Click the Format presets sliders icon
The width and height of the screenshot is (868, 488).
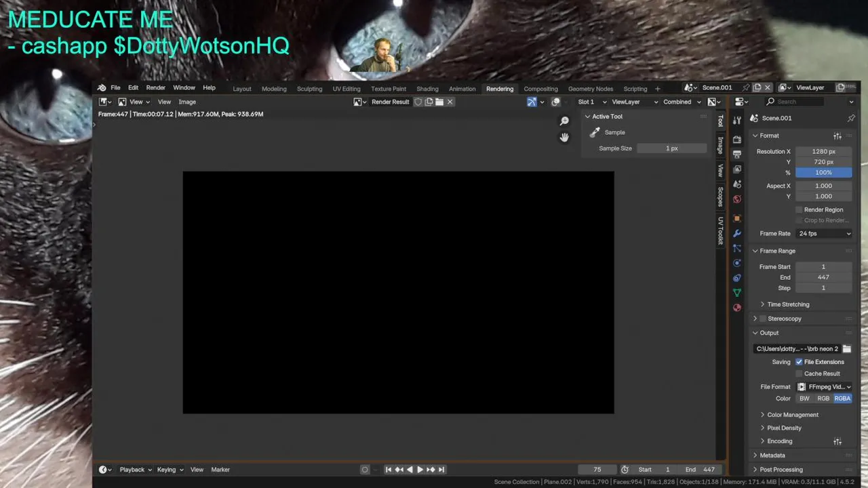point(837,136)
